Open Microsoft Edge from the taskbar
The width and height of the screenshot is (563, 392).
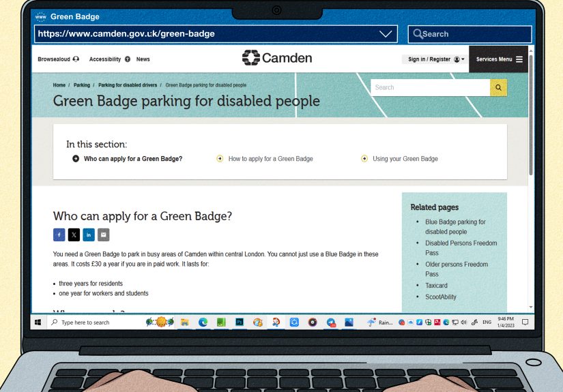pyautogui.click(x=203, y=322)
